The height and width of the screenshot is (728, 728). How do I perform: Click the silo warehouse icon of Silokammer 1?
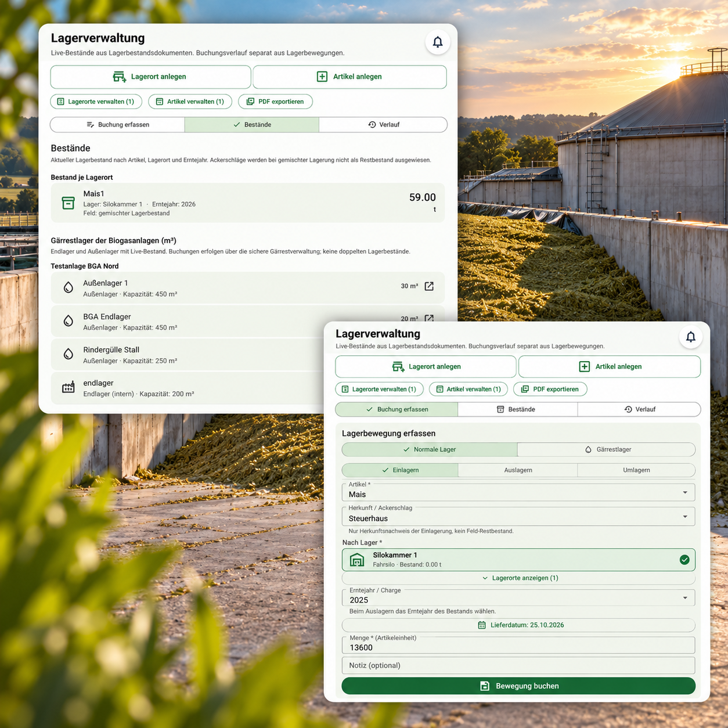(x=357, y=560)
